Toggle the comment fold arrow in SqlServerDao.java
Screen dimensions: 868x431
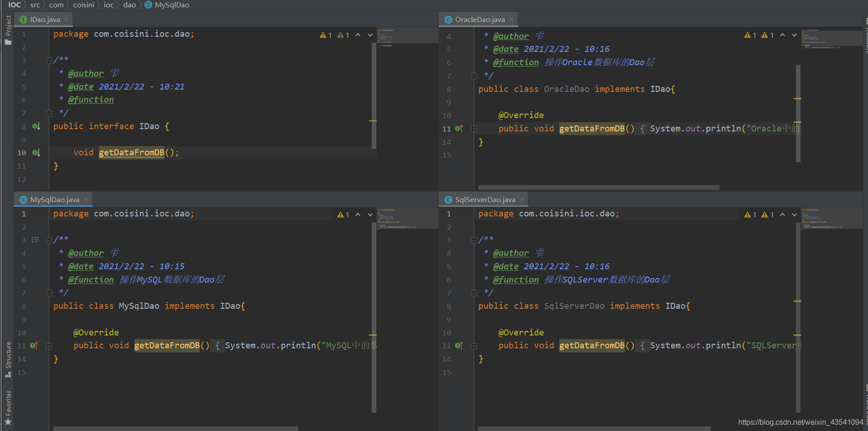tap(474, 239)
